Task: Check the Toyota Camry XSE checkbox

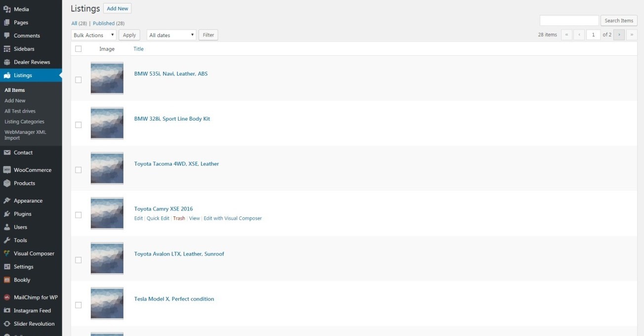Action: [78, 215]
